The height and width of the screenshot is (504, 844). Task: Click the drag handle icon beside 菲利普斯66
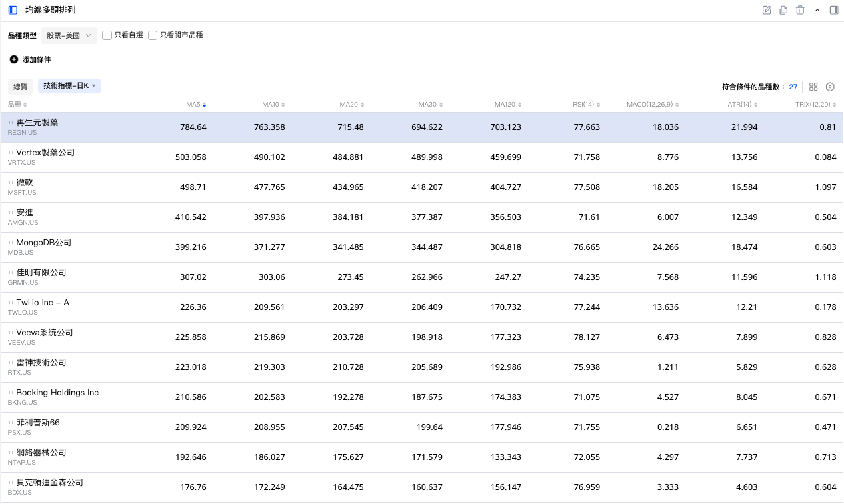11,422
